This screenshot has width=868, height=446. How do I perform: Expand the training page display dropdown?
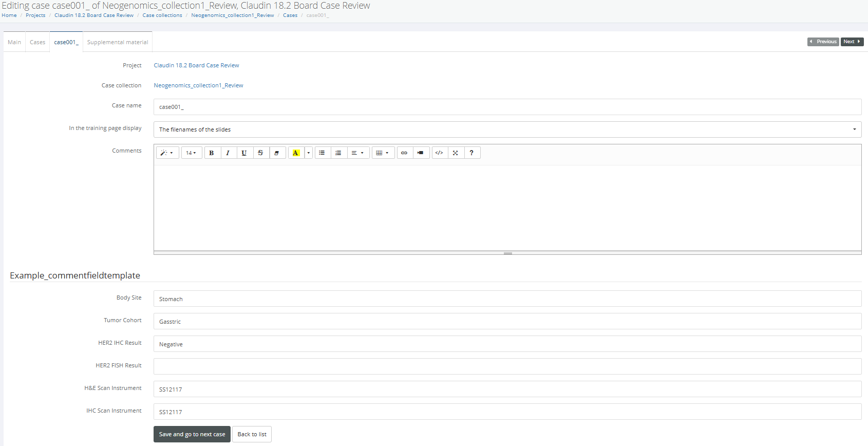[x=507, y=129]
